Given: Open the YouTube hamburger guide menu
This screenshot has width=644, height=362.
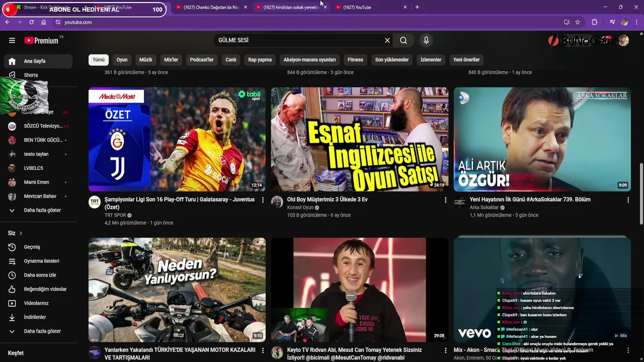Looking at the screenshot, I should click(x=12, y=40).
